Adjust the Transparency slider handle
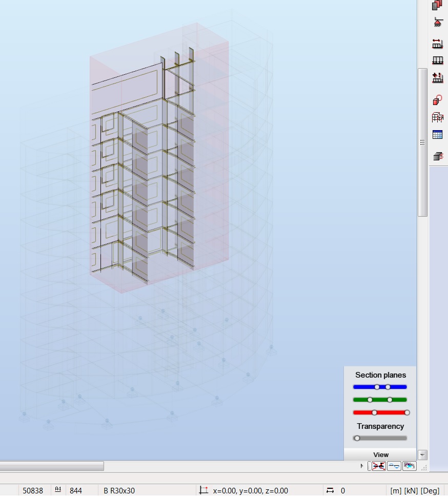 pos(357,438)
